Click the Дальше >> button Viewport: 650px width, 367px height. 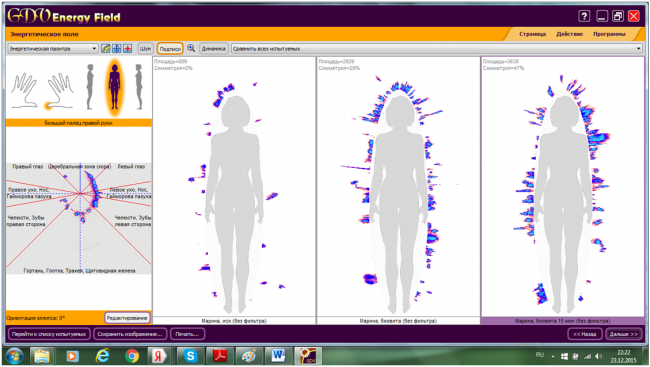click(x=623, y=334)
